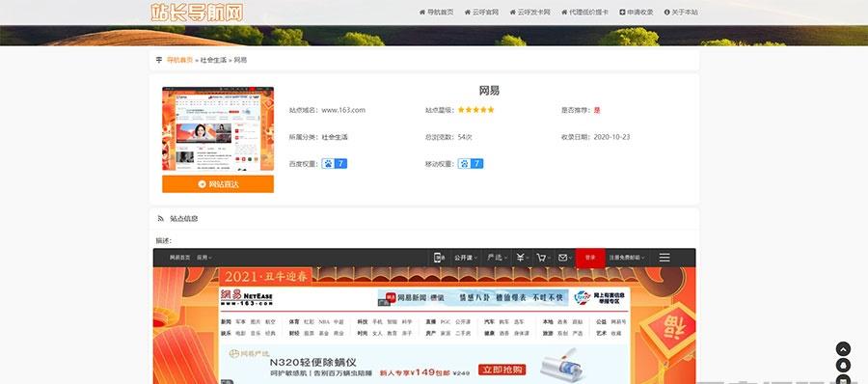Click the 2020-10-23 inclusion date
Image resolution: width=868 pixels, height=384 pixels.
tap(611, 137)
